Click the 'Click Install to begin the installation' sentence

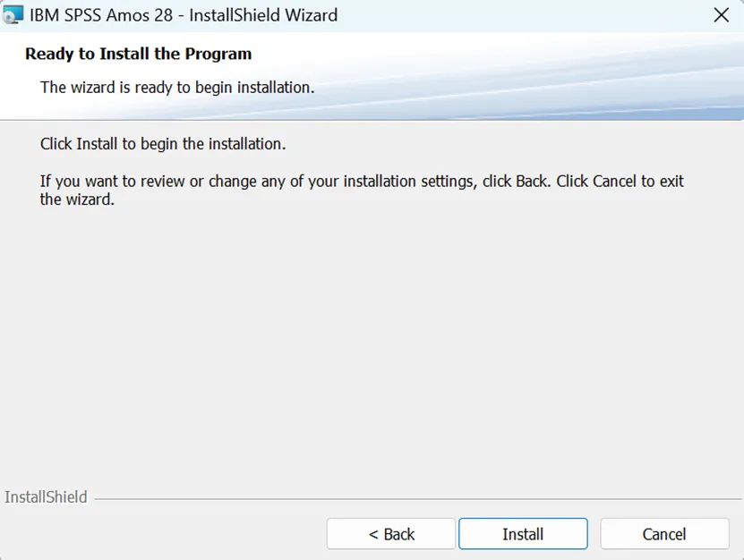point(163,144)
